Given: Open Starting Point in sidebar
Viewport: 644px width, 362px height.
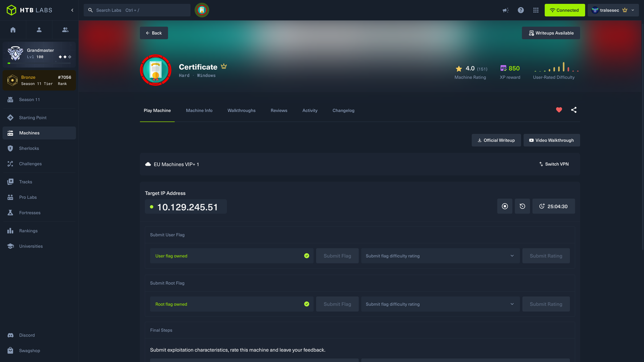Looking at the screenshot, I should click(x=39, y=118).
